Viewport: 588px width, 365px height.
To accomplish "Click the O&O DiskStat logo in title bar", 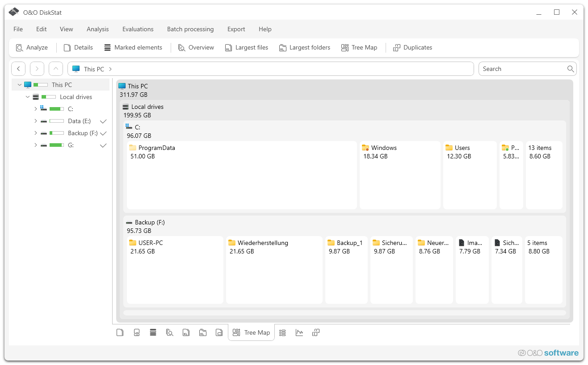I will 13,12.
